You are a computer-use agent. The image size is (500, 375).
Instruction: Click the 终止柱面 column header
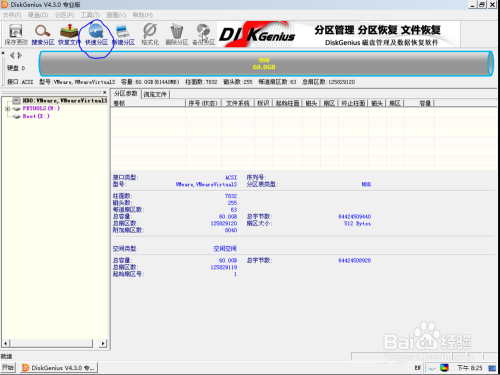(x=353, y=103)
